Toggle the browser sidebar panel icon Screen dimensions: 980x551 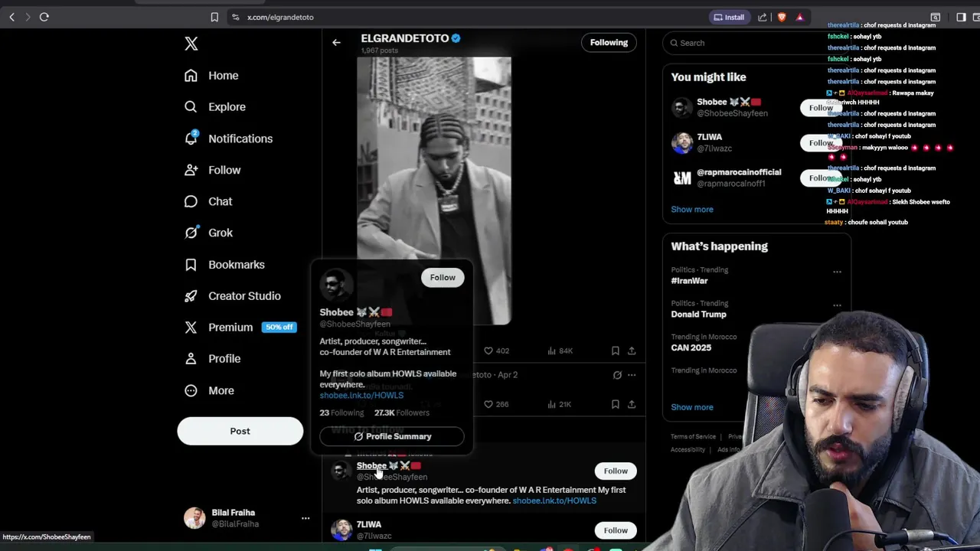click(961, 17)
